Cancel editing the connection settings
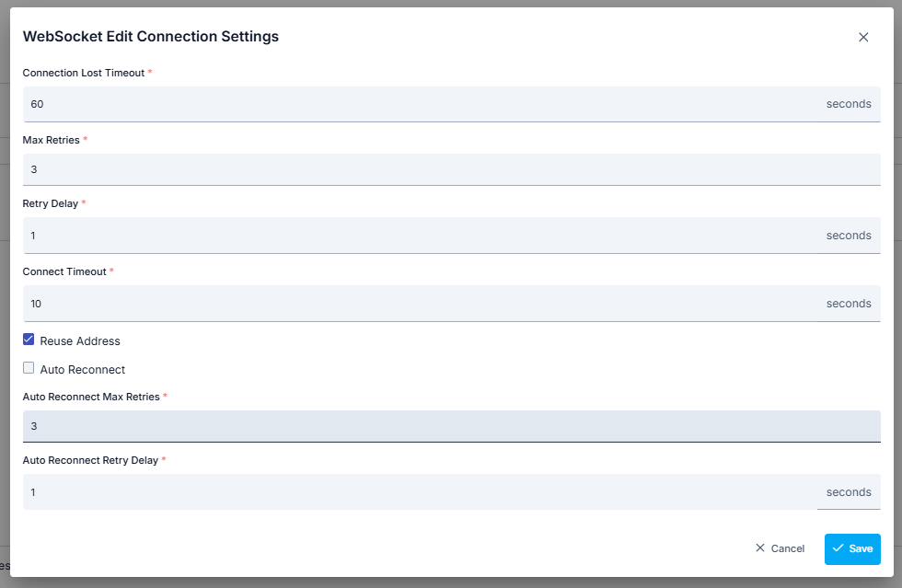 (780, 548)
